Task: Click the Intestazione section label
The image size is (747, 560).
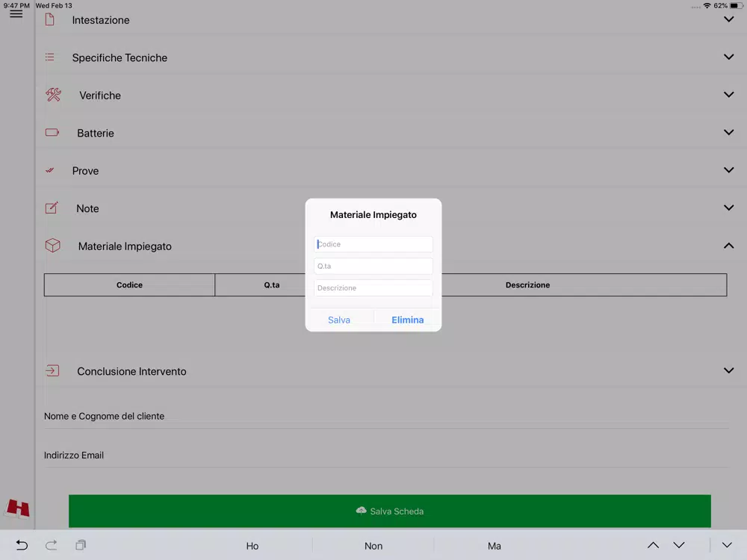Action: 101,20
